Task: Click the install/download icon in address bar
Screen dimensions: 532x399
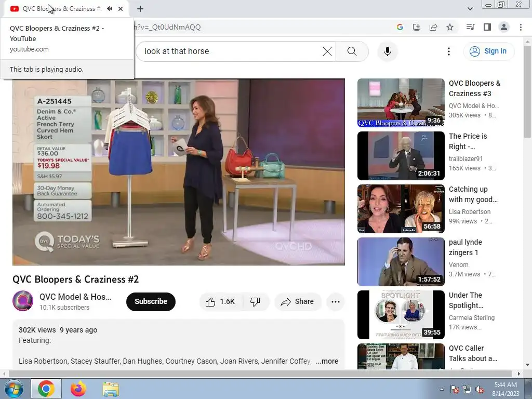Action: pos(417,27)
